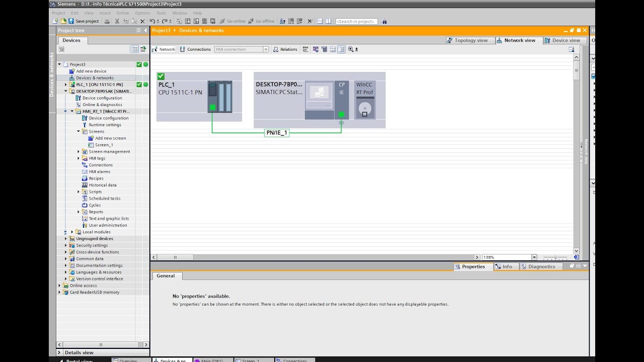
Task: Click the Go offline button
Action: click(x=261, y=21)
